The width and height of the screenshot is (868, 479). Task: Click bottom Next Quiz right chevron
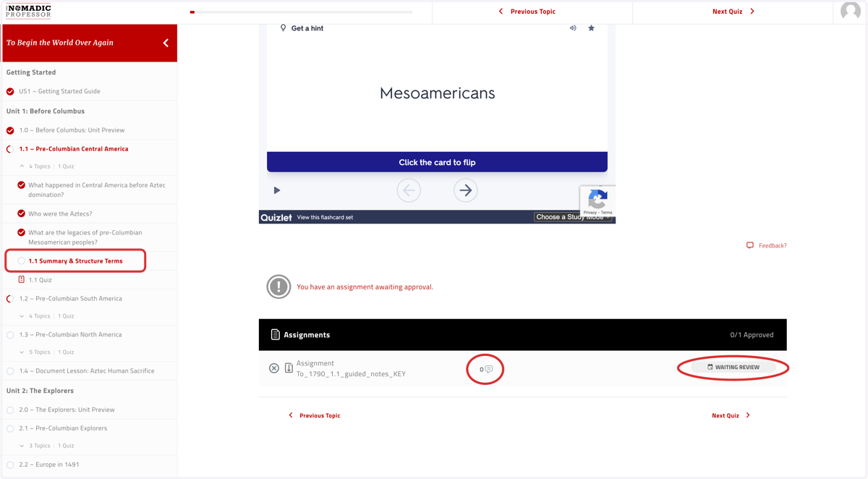pos(748,415)
